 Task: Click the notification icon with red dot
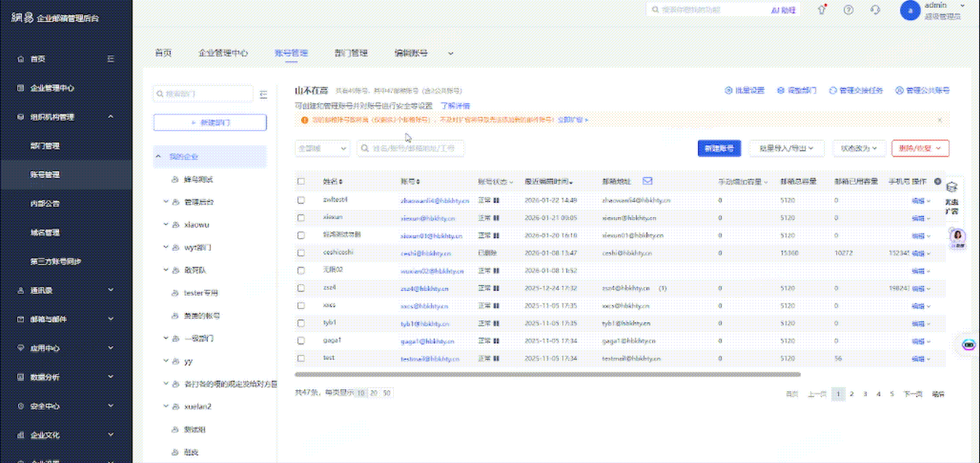click(x=822, y=11)
